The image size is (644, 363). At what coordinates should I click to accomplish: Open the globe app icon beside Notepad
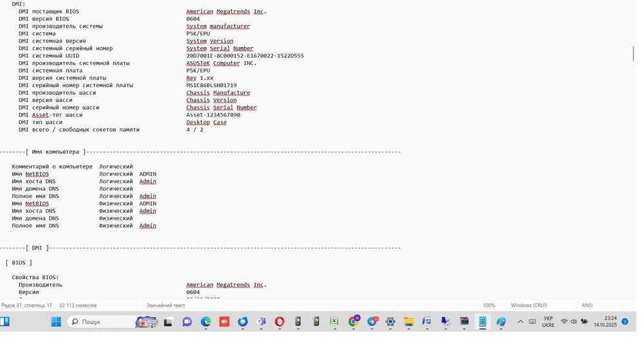tap(501, 322)
